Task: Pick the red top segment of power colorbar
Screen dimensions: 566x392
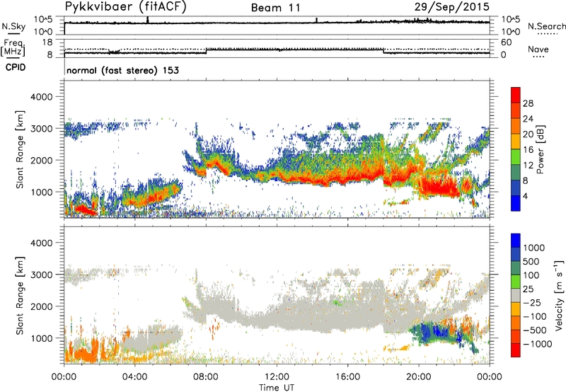Action: 516,96
